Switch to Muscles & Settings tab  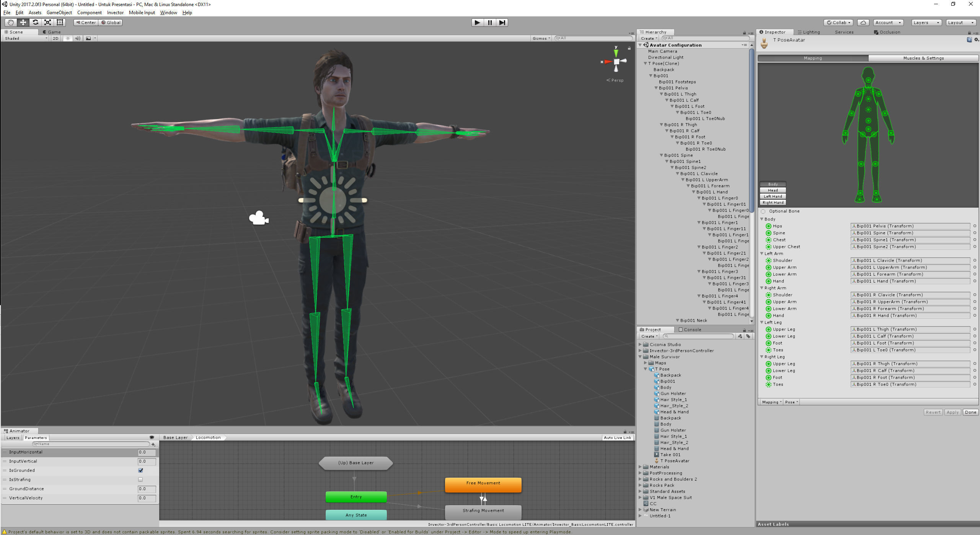coord(923,58)
